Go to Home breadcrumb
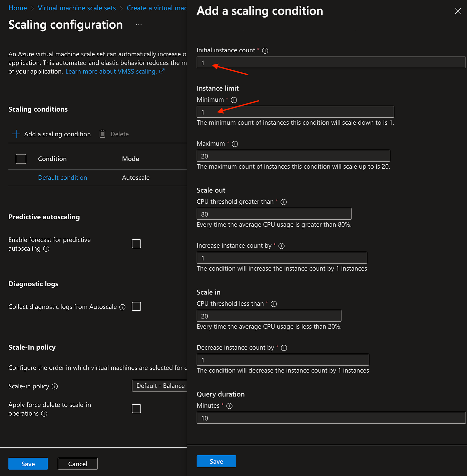Screen dimensions: 467x476 [18, 8]
